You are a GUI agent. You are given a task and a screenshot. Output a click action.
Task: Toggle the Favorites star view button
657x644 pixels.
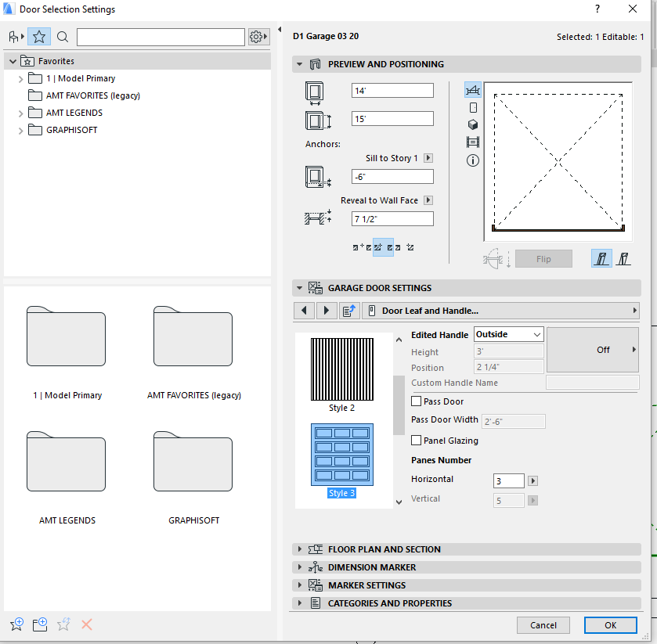click(39, 37)
